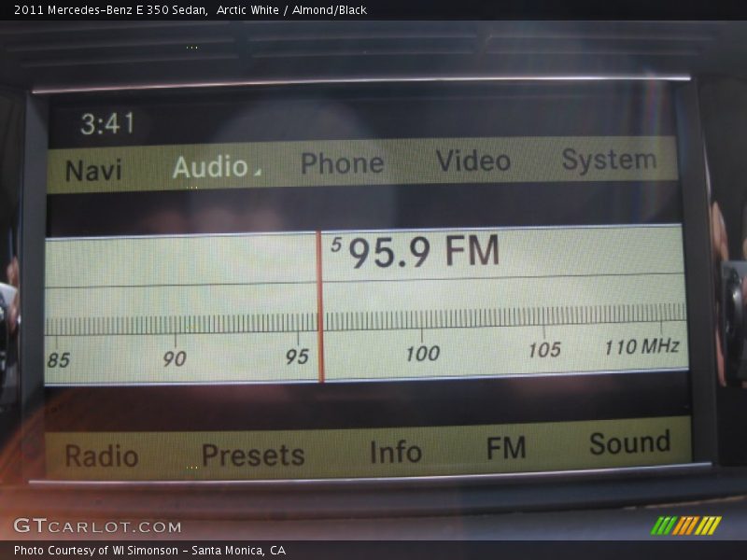The width and height of the screenshot is (747, 560).
Task: Click the 110 MHz scale label
Action: coord(641,347)
